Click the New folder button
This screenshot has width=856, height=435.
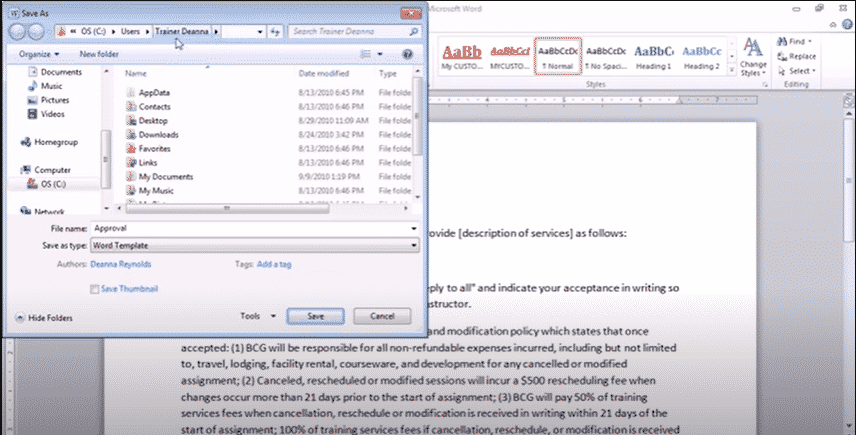99,53
